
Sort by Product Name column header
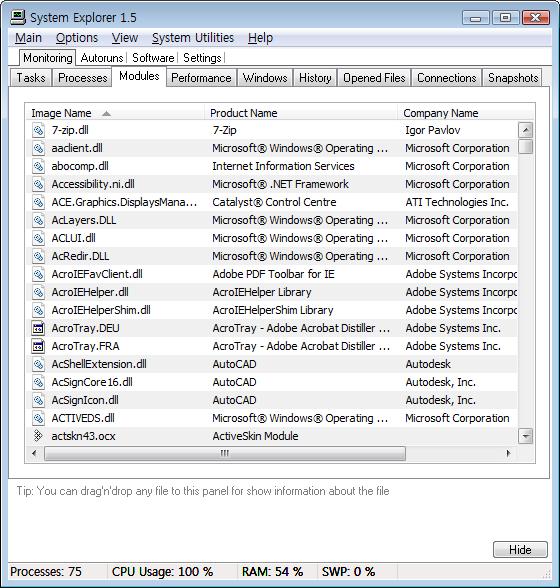click(x=301, y=113)
